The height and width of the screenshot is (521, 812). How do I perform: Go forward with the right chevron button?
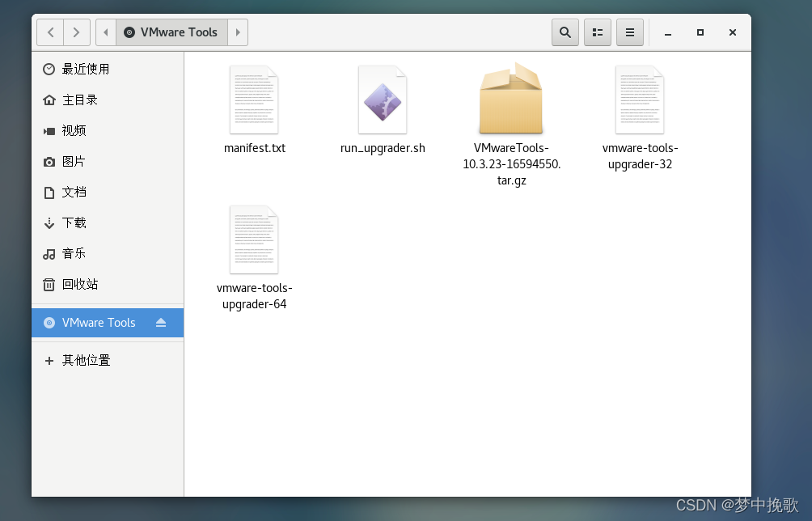(77, 32)
